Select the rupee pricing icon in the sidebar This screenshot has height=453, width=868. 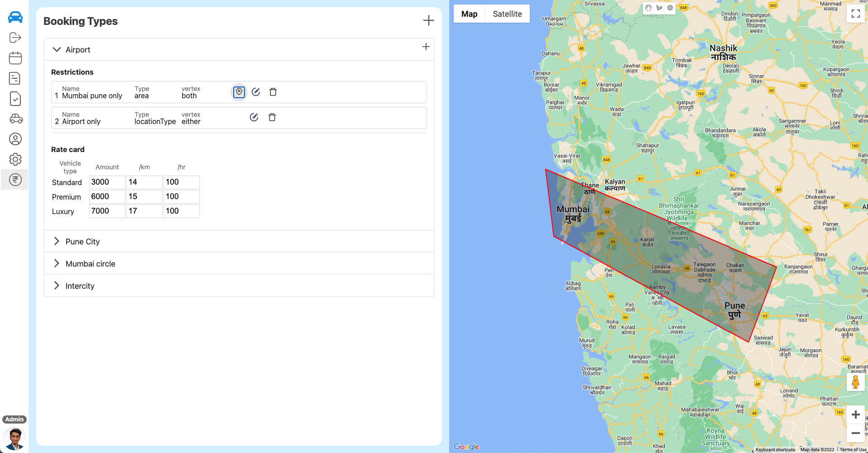15,180
